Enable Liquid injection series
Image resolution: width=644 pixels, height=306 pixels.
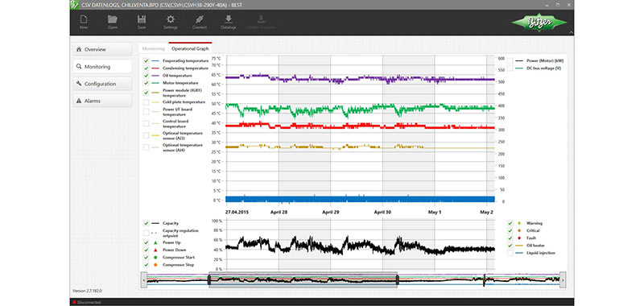[510, 253]
